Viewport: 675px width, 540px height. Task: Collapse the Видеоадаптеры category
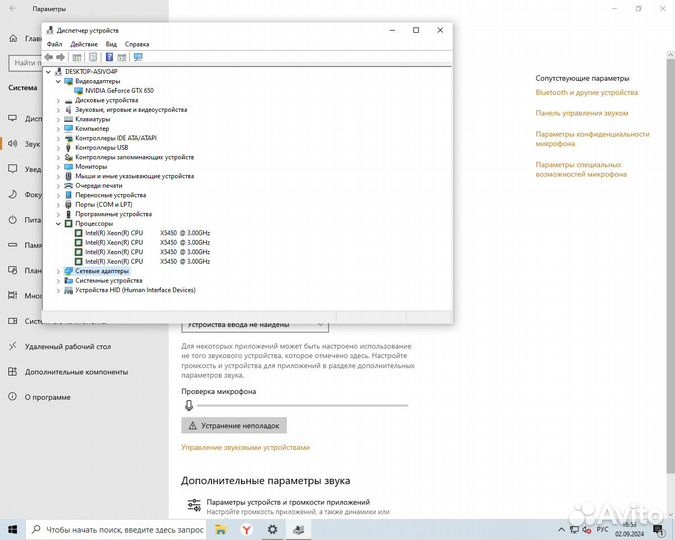click(58, 81)
